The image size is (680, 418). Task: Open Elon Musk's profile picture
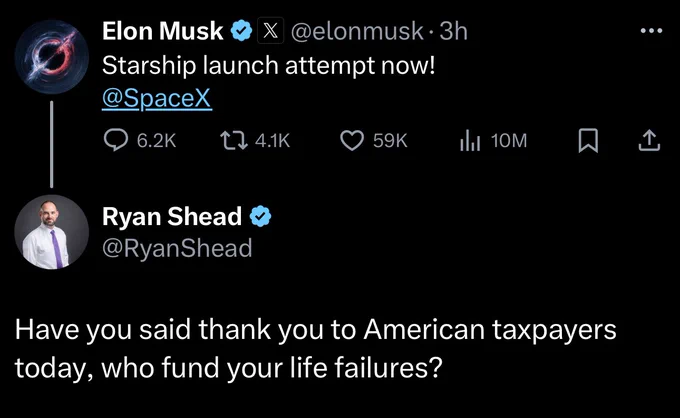52,56
